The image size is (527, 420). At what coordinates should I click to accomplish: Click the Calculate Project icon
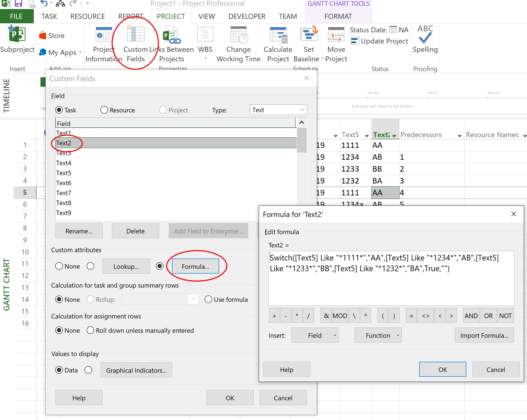pyautogui.click(x=278, y=35)
